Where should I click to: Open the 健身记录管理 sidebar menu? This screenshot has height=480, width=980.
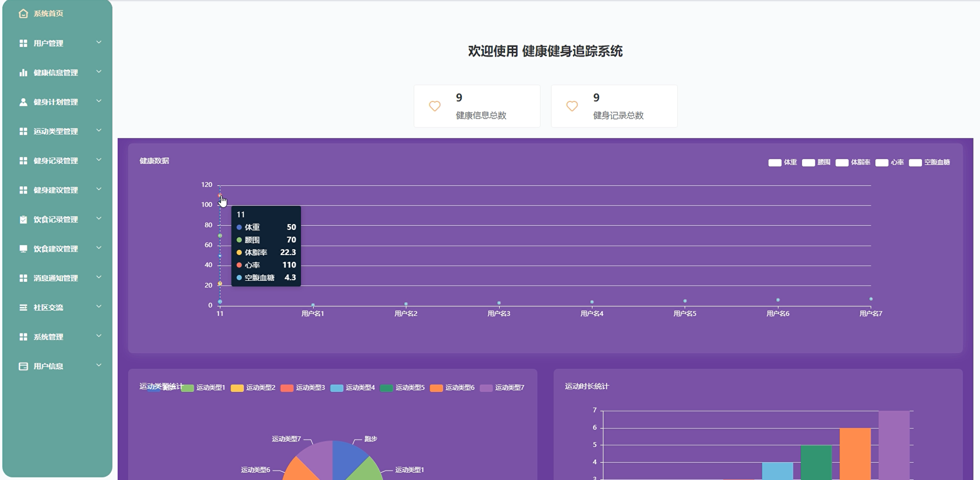click(x=57, y=160)
